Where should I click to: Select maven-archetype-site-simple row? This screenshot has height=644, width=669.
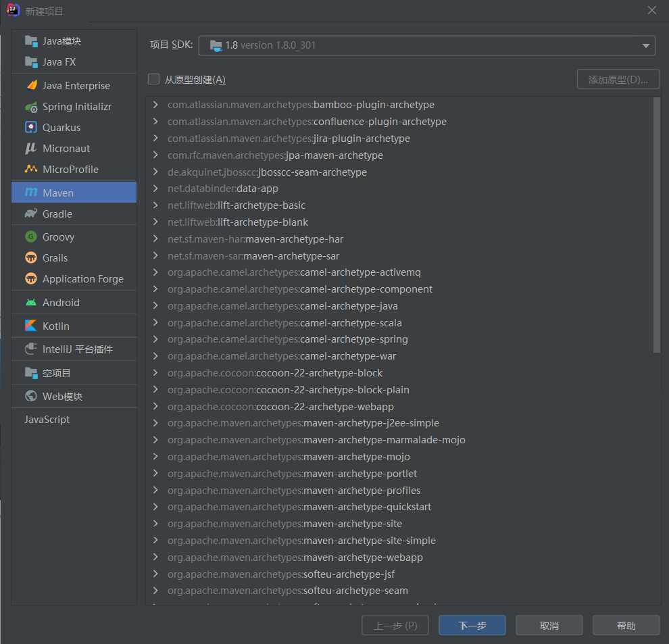(x=400, y=541)
